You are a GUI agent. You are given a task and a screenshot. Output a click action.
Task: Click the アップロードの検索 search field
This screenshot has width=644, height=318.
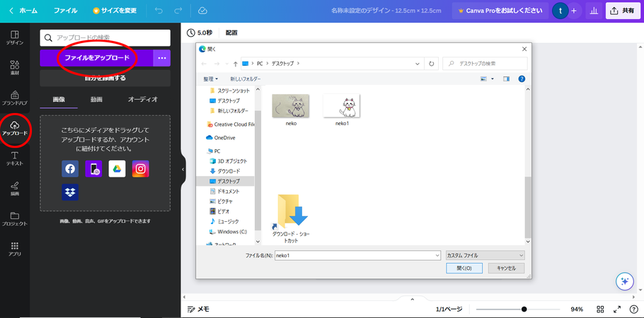105,37
